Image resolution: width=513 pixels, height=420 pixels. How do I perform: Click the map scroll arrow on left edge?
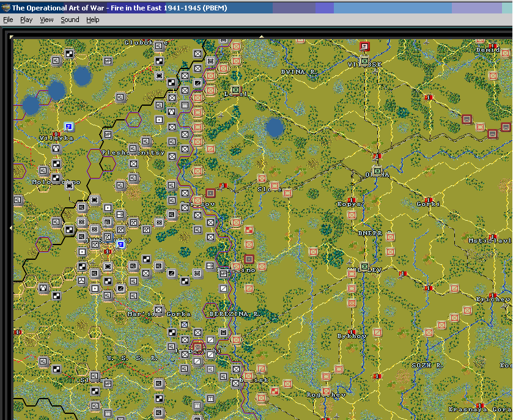tap(12, 227)
